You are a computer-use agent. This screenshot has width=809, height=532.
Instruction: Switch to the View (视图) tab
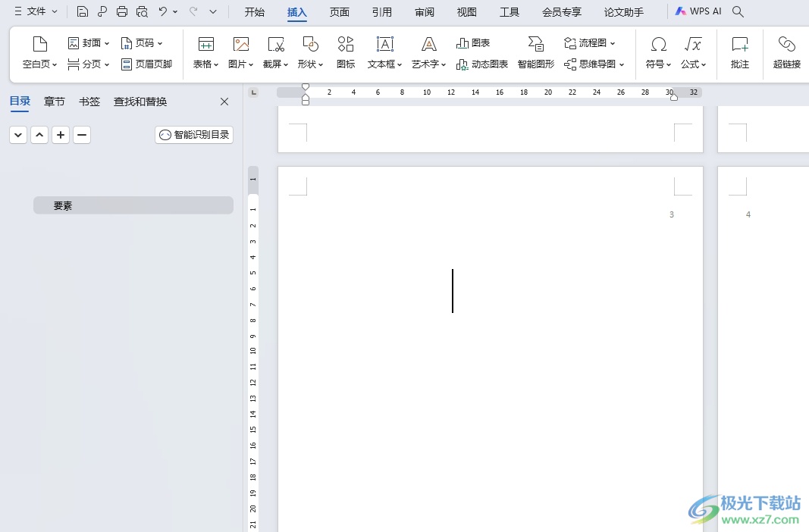point(466,12)
